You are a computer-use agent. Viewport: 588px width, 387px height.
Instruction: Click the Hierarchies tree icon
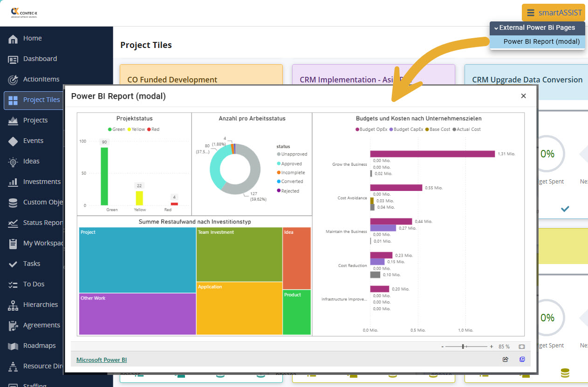13,305
